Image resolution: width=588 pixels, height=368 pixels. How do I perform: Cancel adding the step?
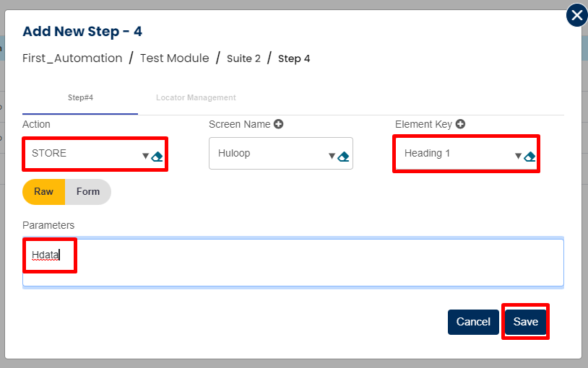pyautogui.click(x=473, y=322)
